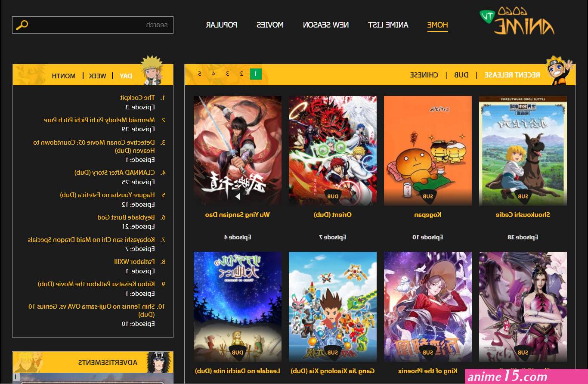Screen dimensions: 588x384
Task: Click the SUB badge on Gang Jia Xiaolong Xia
Action: coord(333,352)
